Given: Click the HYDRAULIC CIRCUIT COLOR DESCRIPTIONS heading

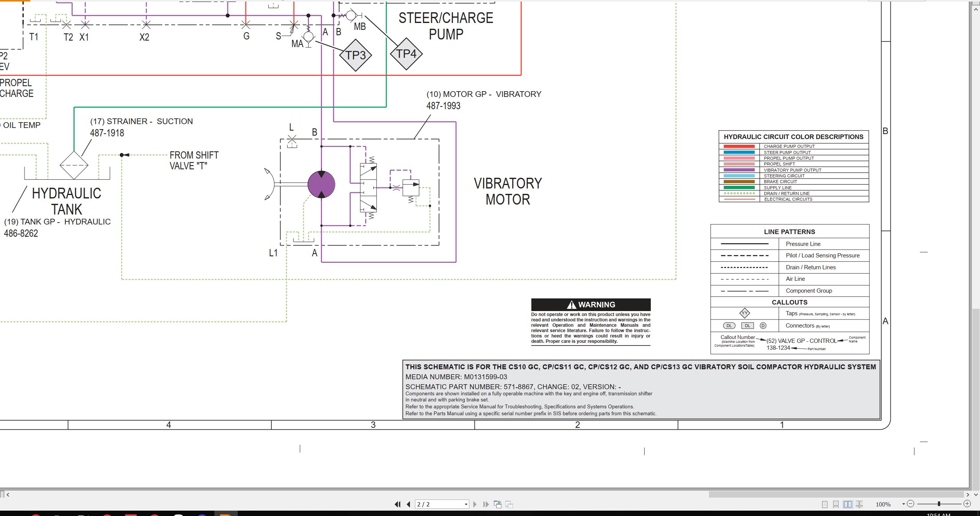Looking at the screenshot, I should (794, 137).
